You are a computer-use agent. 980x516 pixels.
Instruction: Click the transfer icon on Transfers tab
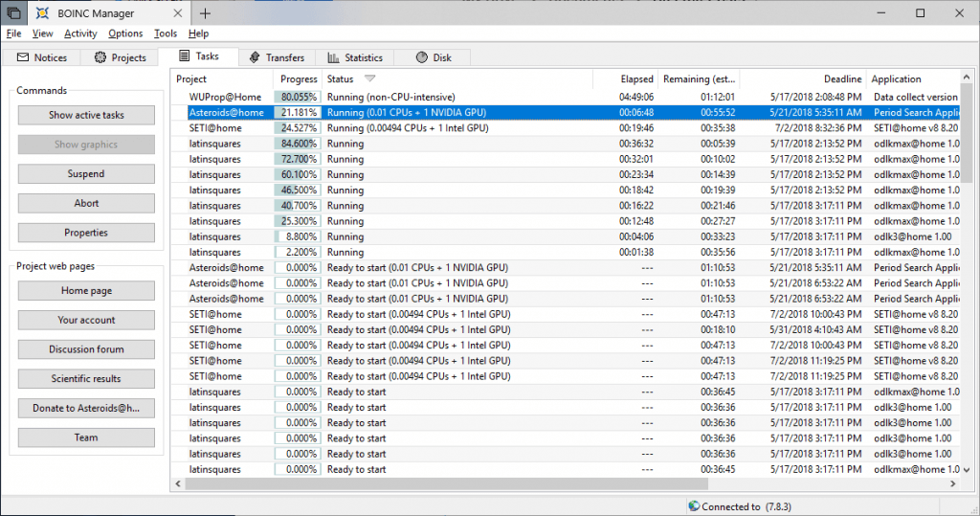pyautogui.click(x=255, y=56)
